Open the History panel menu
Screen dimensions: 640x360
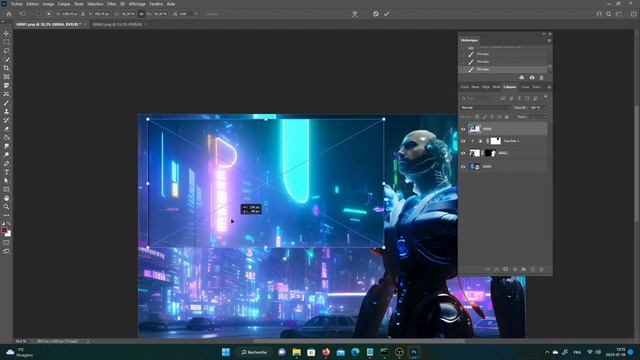pyautogui.click(x=549, y=40)
